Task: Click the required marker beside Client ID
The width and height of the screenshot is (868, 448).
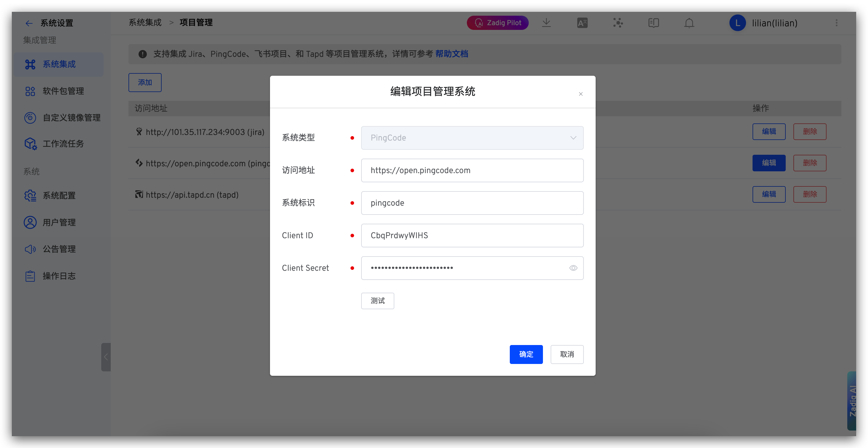Action: [353, 236]
